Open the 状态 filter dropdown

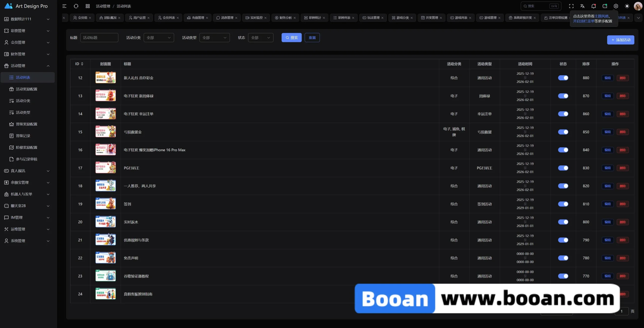[x=261, y=38]
